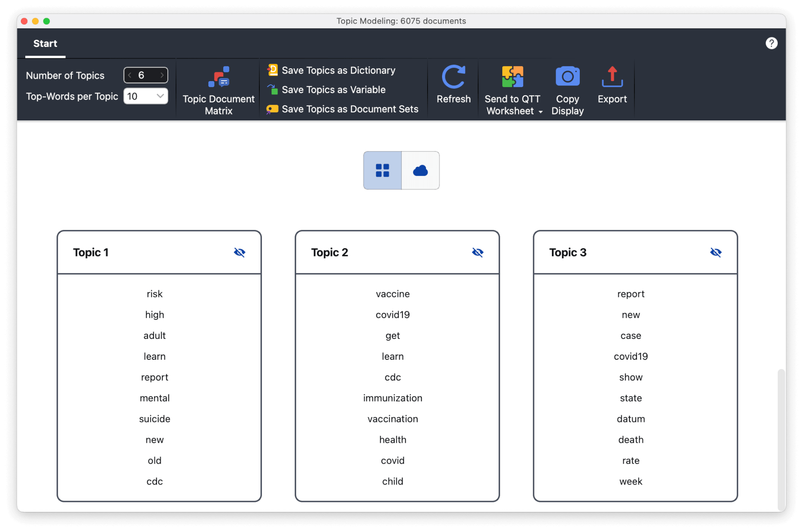Click Save Topics as Variable
This screenshot has height=532, width=803.
point(333,90)
